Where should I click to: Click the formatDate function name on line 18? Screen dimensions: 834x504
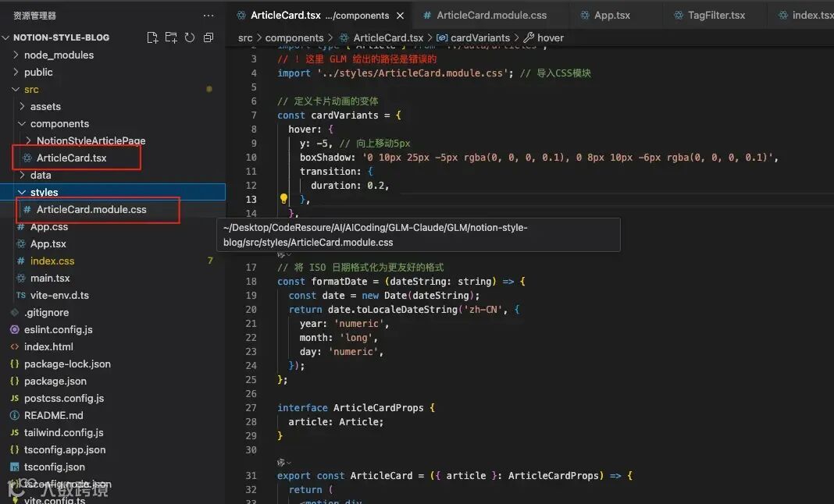[339, 281]
